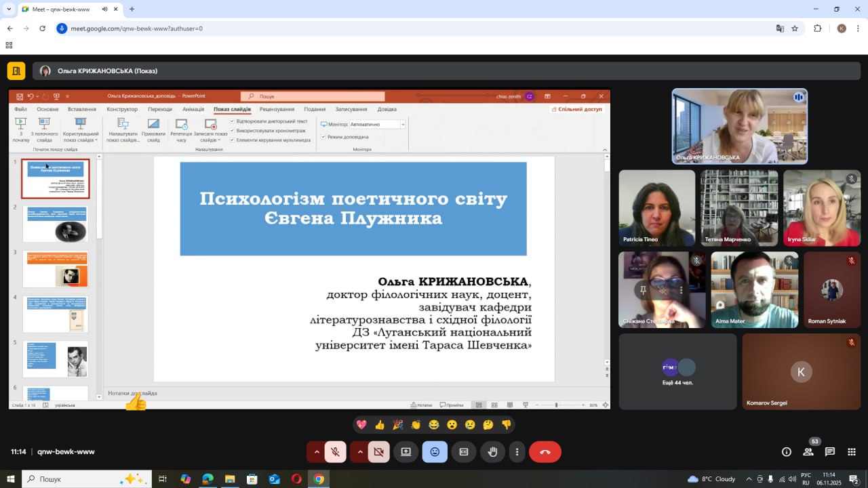Viewport: 868px width, 488px height.
Task: Bookmark this page with the star icon
Action: click(795, 28)
